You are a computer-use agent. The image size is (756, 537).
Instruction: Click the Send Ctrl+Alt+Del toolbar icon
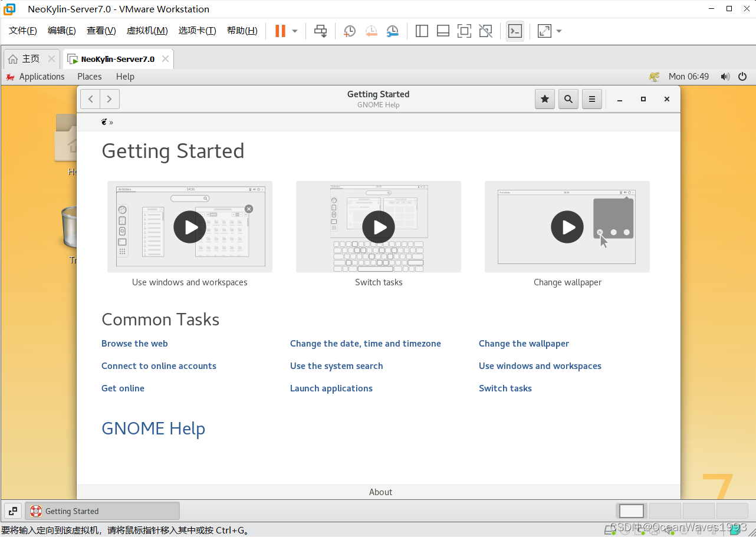[x=320, y=31]
